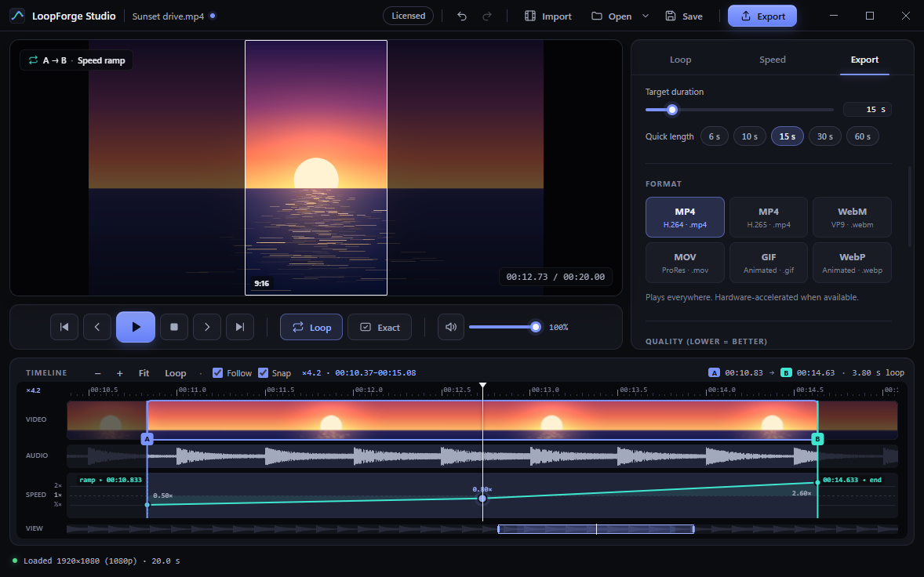Click the A→B Speed ramp badge
The height and width of the screenshot is (577, 924).
[x=77, y=60]
